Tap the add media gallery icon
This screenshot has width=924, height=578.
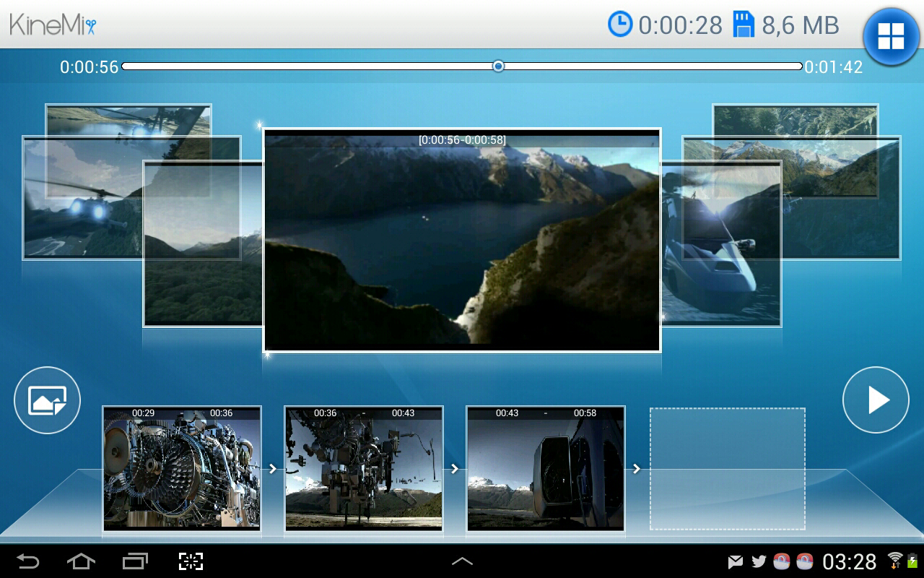click(47, 400)
